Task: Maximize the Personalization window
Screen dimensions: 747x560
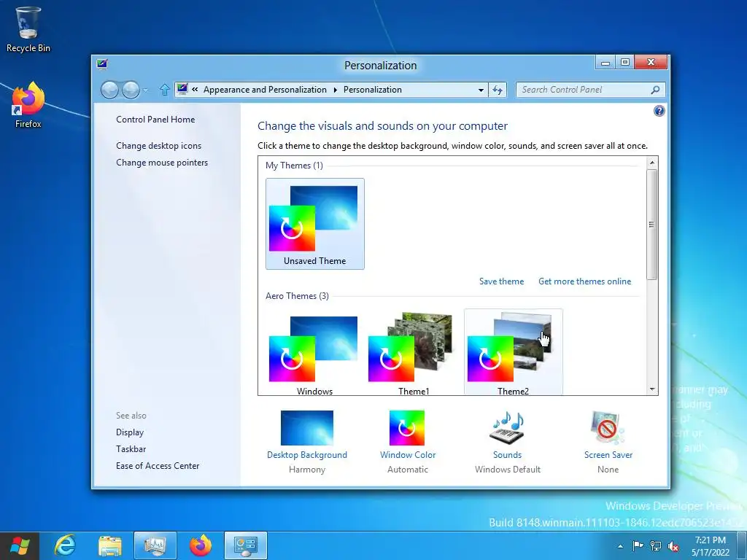Action: point(625,63)
